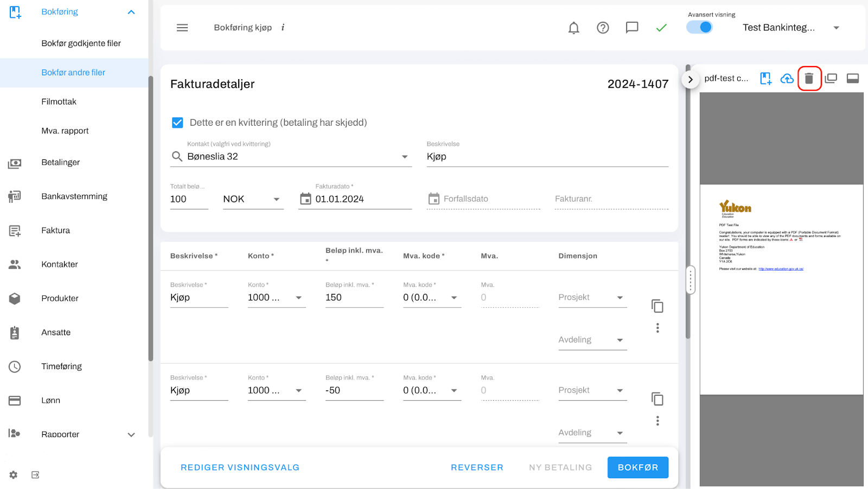Open Bankavstemming in the sidebar
Screen dimensions: 868x489
pos(74,196)
